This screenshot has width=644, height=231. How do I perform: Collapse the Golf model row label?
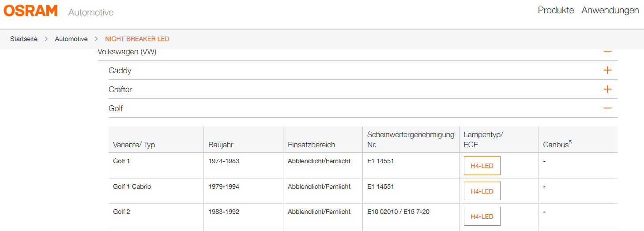tap(116, 108)
